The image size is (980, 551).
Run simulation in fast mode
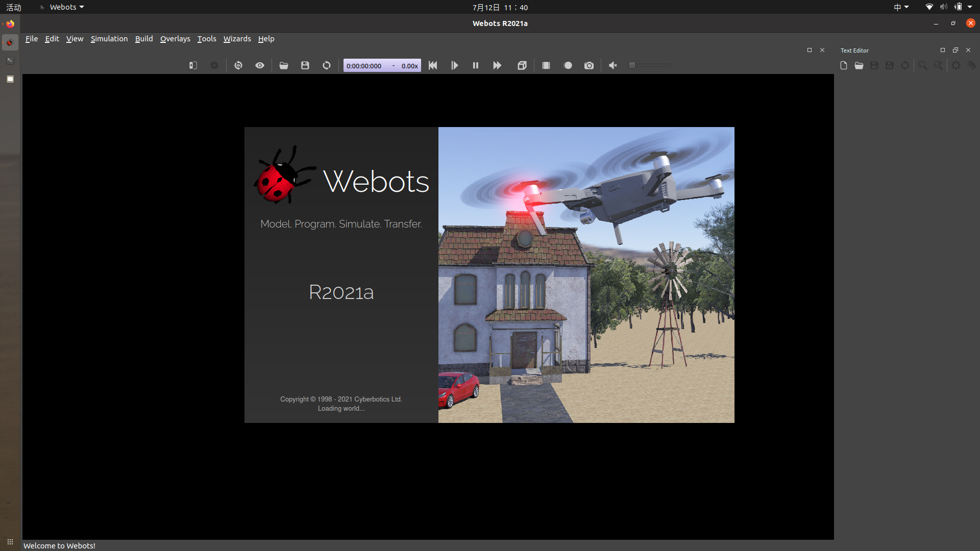tap(497, 65)
